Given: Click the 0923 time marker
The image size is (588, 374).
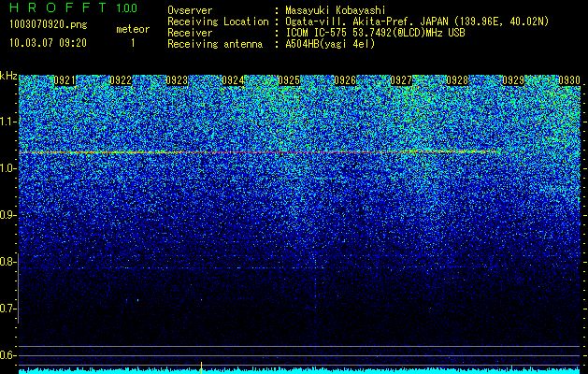Looking at the screenshot, I should (x=177, y=80).
